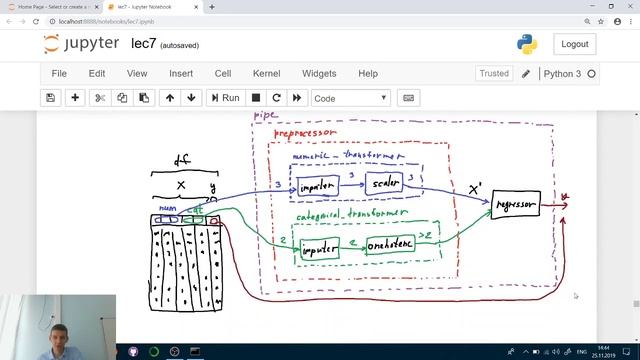640x360 pixels.
Task: Click the volume icon in system tray
Action: click(556, 351)
